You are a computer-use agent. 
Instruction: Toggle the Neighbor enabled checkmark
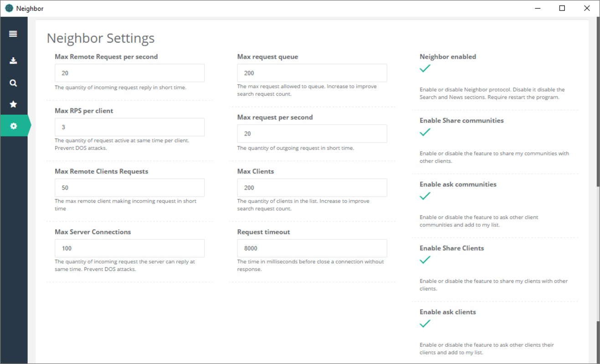point(425,68)
